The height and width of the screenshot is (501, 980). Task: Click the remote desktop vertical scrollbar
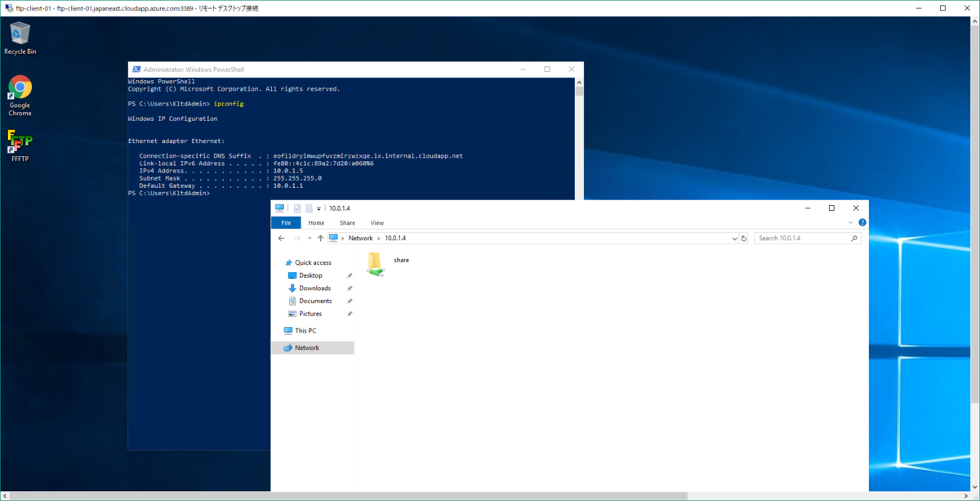point(975,215)
